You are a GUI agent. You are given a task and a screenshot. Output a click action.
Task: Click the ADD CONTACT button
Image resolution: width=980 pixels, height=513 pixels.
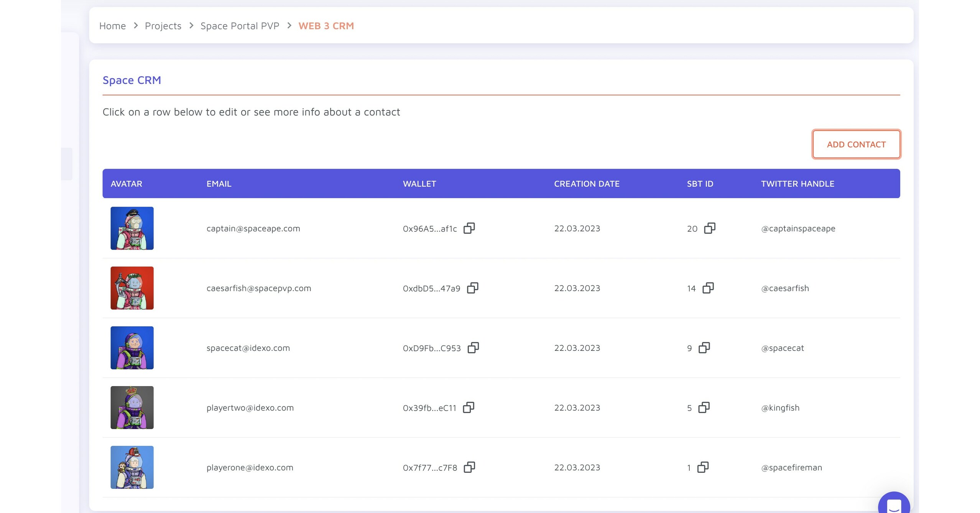[856, 145]
